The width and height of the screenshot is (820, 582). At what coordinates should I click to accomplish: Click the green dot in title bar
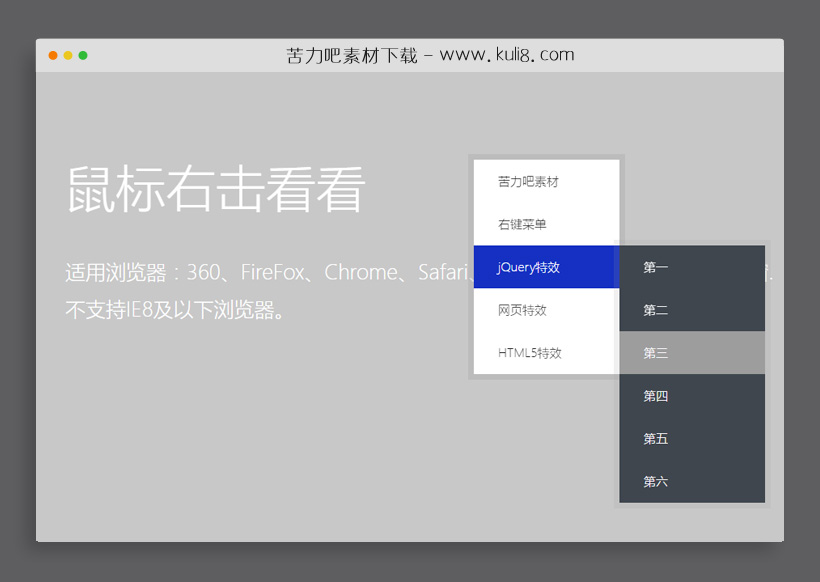pyautogui.click(x=83, y=55)
